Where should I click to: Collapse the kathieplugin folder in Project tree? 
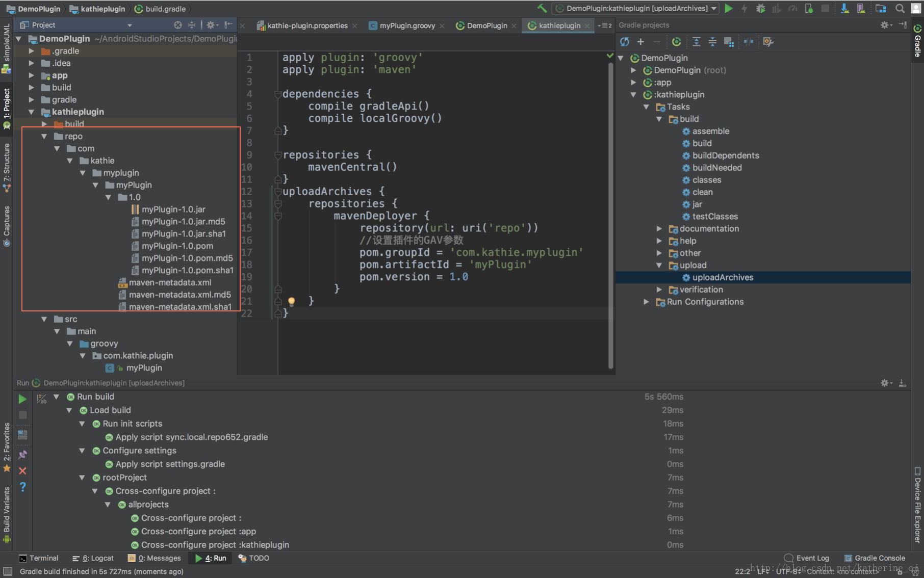pyautogui.click(x=32, y=112)
